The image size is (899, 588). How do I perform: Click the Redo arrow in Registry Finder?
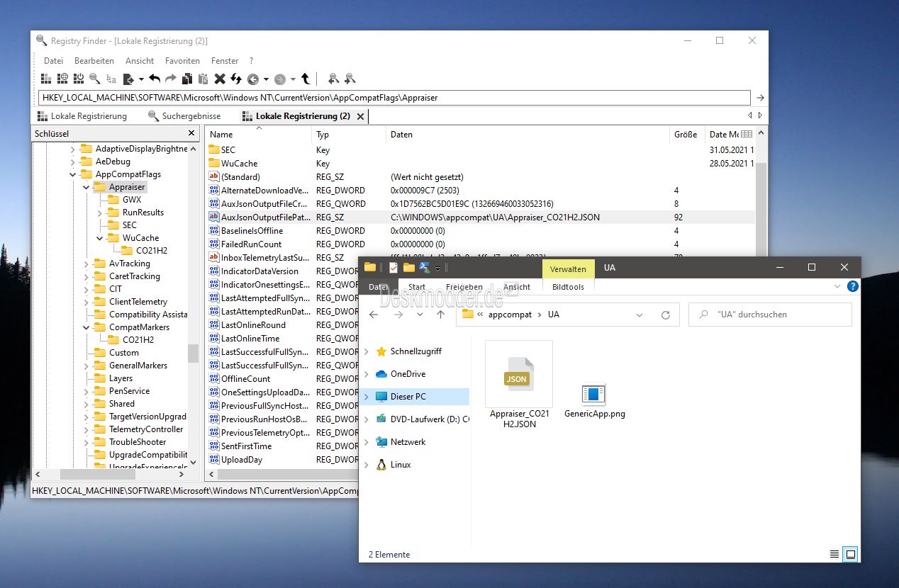(x=170, y=79)
